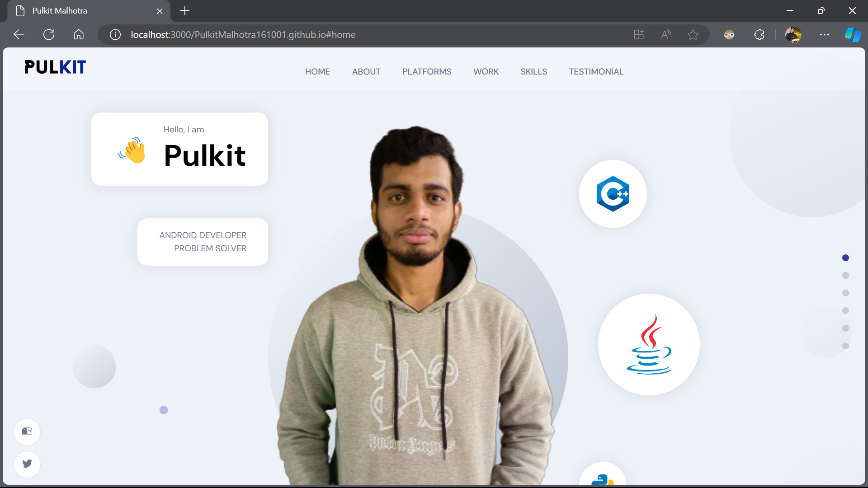Open browser Extensions puzzle icon
868x488 pixels.
(759, 35)
